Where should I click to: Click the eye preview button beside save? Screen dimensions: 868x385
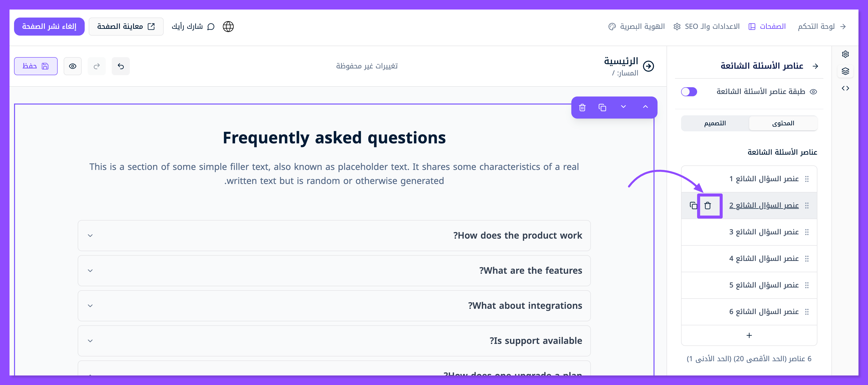(72, 66)
